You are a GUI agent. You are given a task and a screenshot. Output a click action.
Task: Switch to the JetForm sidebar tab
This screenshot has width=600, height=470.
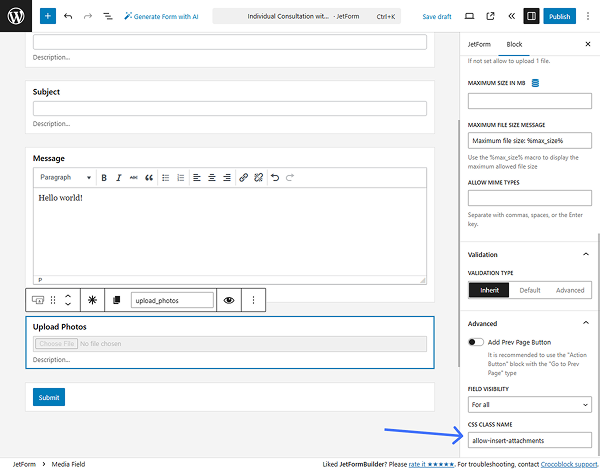click(479, 44)
